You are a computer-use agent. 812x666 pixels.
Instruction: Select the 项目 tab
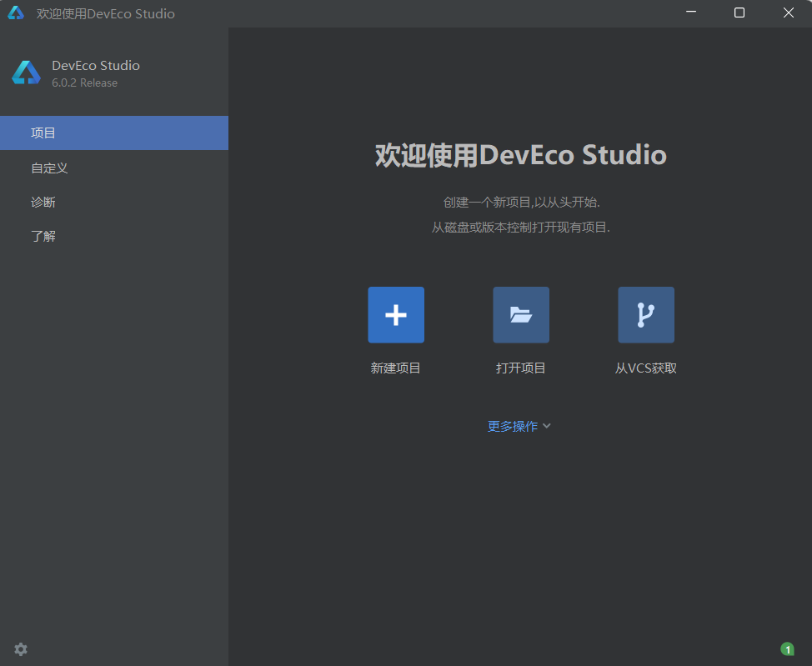pos(114,133)
